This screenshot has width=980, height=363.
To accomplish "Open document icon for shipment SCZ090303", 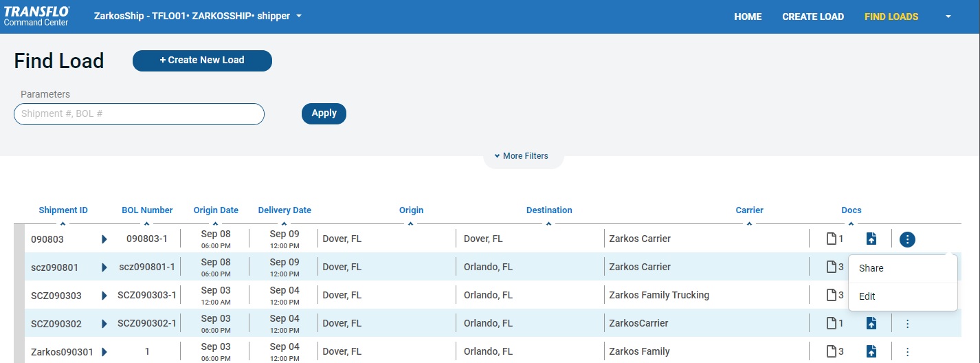I will [x=832, y=296].
